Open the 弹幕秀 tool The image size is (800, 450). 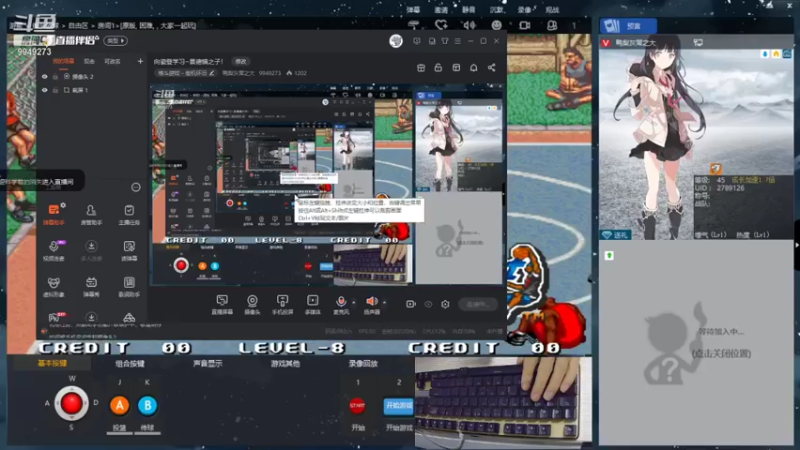click(x=91, y=287)
